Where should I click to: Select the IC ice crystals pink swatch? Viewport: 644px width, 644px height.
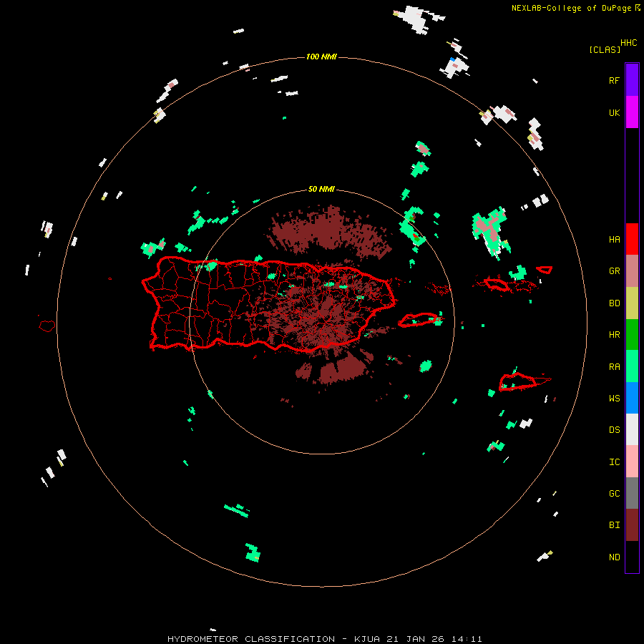pos(632,462)
